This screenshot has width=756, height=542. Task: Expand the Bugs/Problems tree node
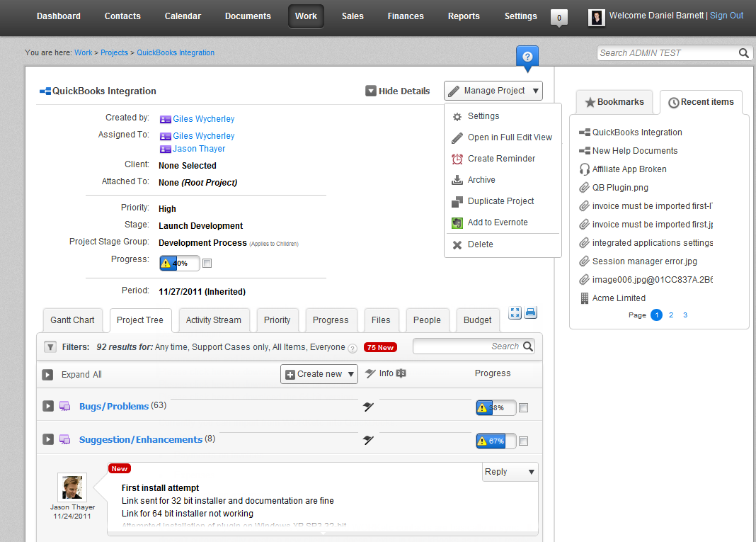(x=48, y=406)
